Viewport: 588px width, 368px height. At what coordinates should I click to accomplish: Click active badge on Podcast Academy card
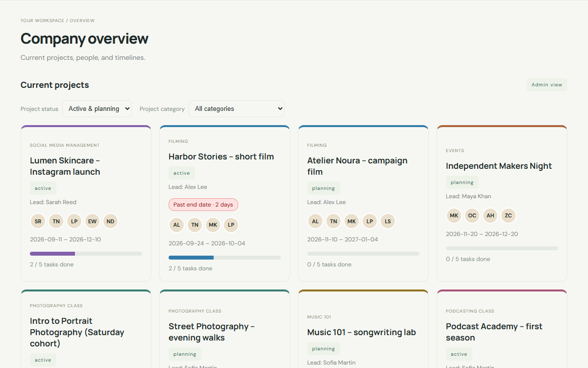[x=459, y=354]
